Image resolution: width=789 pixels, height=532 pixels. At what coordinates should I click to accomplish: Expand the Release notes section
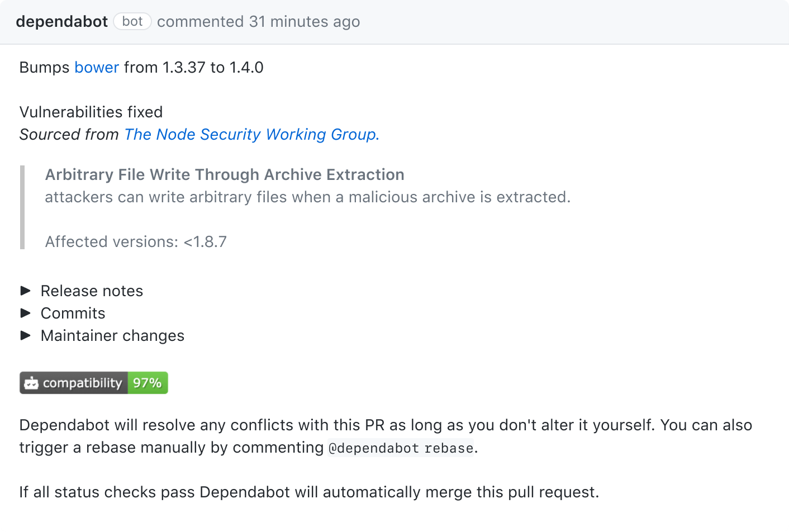pyautogui.click(x=91, y=291)
